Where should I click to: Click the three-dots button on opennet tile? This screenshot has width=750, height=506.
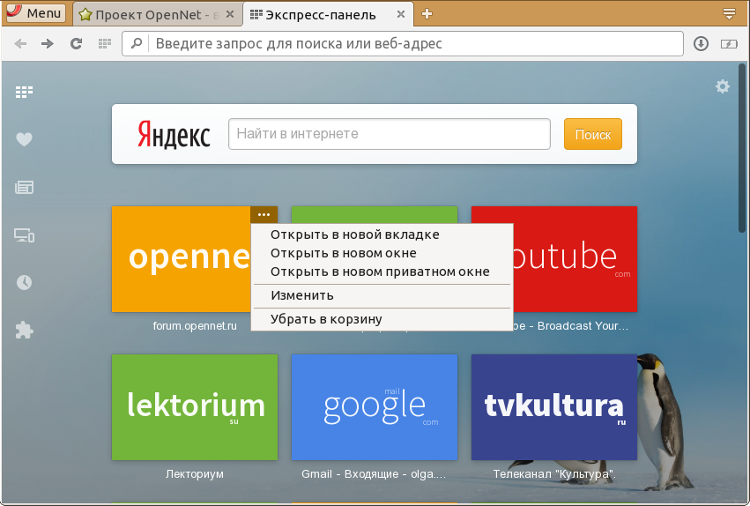pyautogui.click(x=264, y=214)
